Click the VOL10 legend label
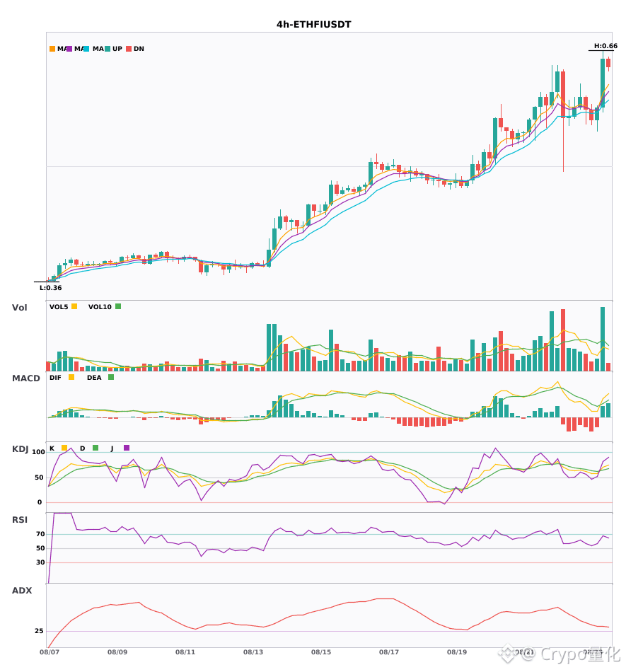 tap(100, 307)
